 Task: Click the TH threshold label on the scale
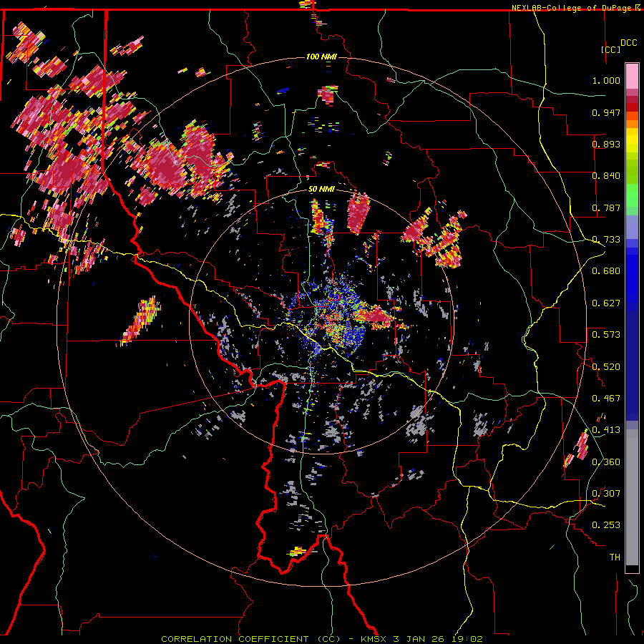pyautogui.click(x=615, y=557)
